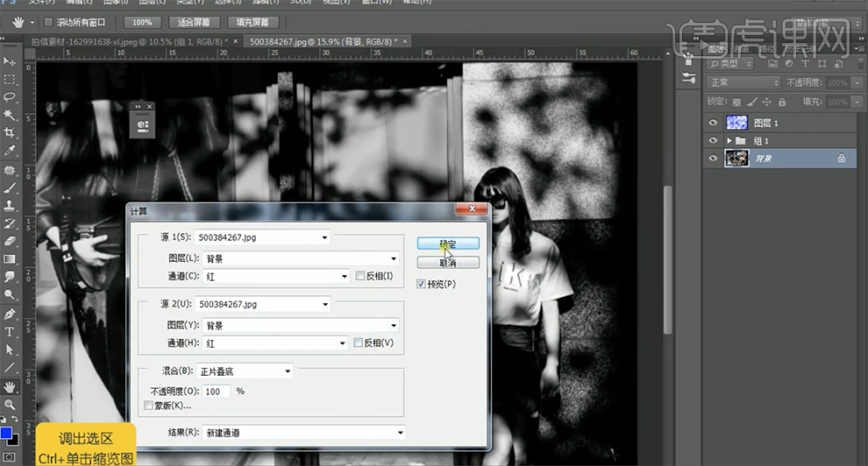Uncheck 预览(P) preview checkbox

(421, 284)
